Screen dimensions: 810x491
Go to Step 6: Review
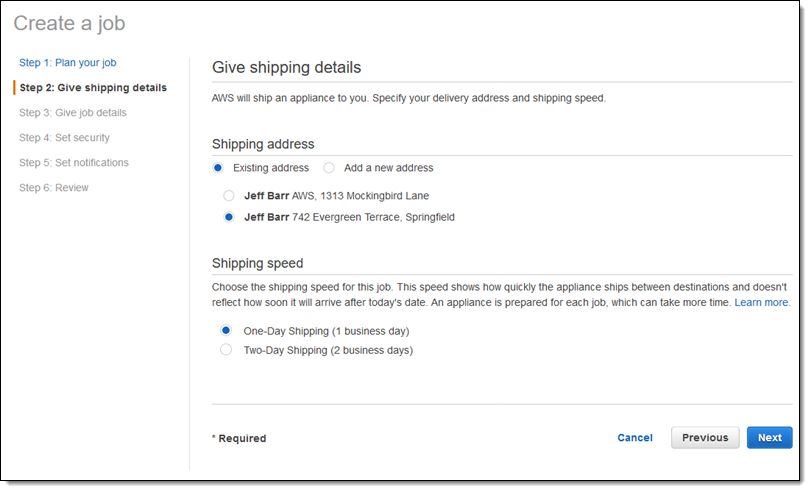pos(53,188)
